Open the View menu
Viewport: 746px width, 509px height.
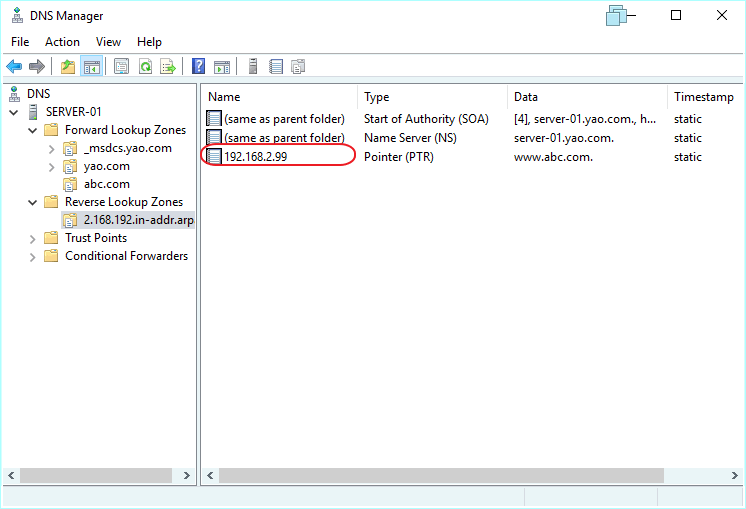108,42
